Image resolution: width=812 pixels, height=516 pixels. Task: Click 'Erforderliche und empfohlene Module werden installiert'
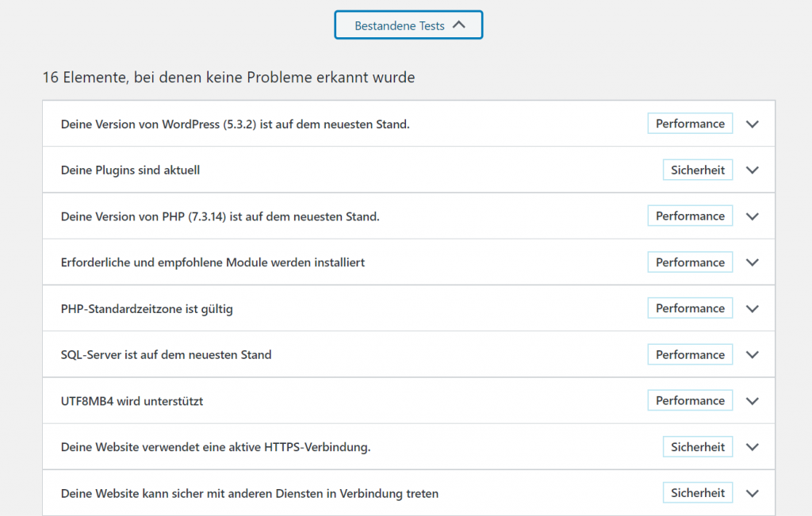(213, 262)
